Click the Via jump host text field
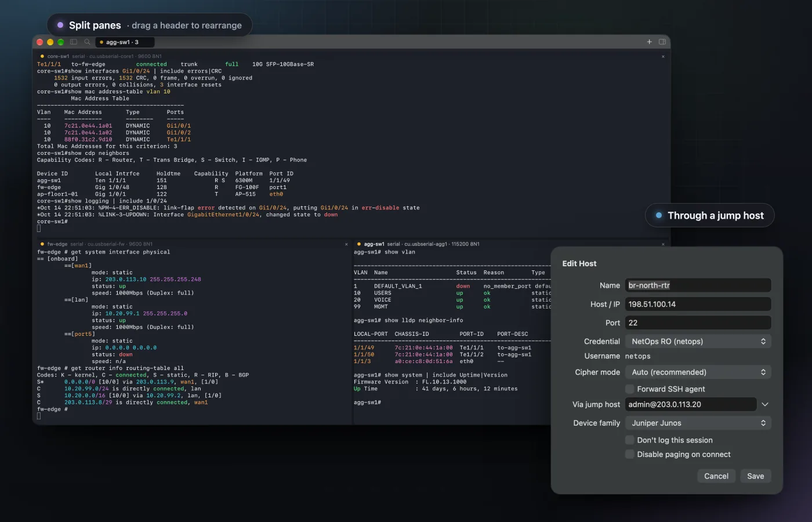The image size is (812, 522). [691, 404]
